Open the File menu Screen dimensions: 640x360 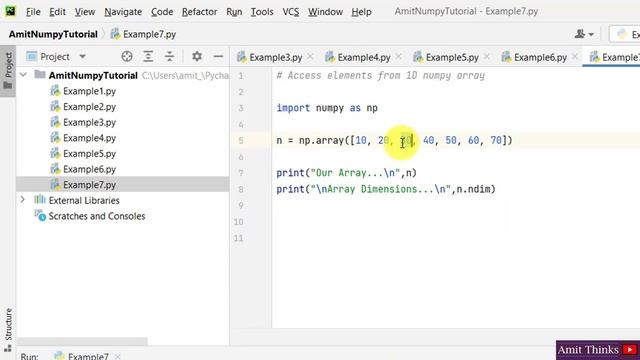coord(33,12)
